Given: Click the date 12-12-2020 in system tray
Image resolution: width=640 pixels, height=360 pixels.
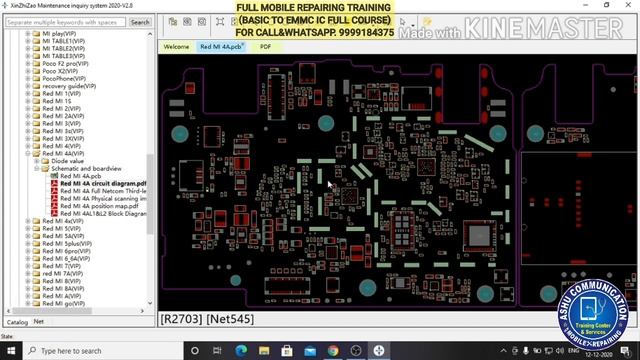Looking at the screenshot, I should (x=598, y=355).
